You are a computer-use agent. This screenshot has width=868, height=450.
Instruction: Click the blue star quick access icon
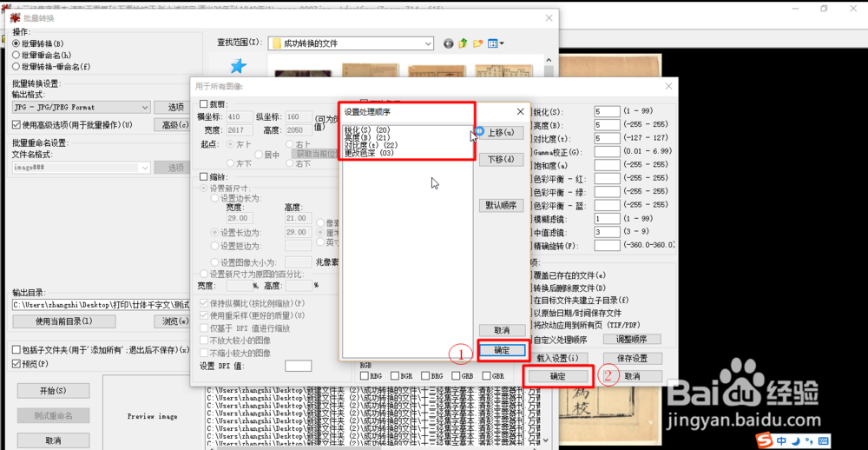point(238,67)
